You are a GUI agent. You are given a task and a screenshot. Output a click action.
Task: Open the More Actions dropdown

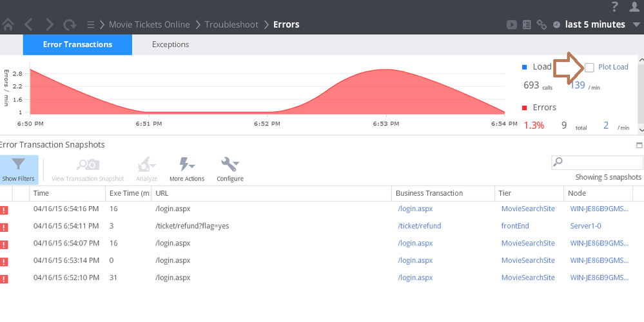coord(187,170)
